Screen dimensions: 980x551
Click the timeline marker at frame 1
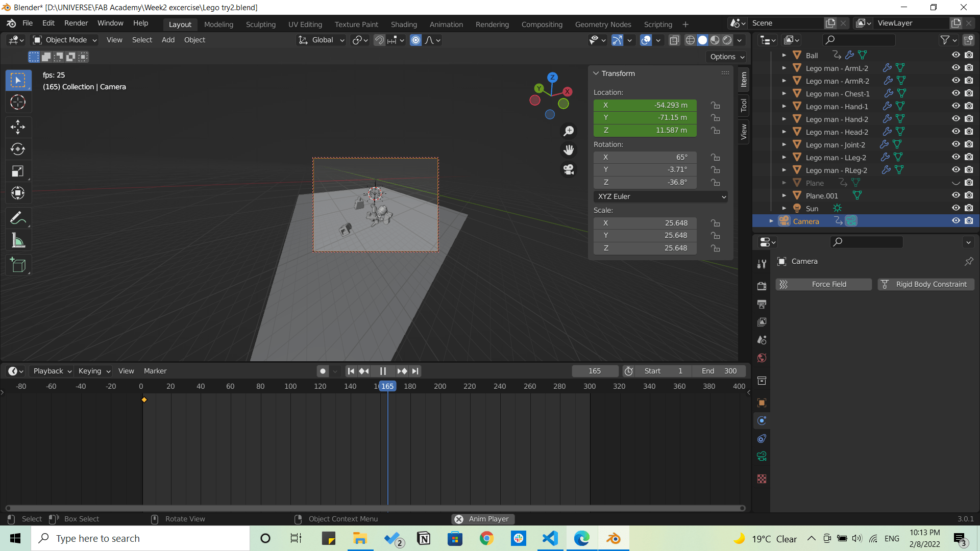point(144,399)
